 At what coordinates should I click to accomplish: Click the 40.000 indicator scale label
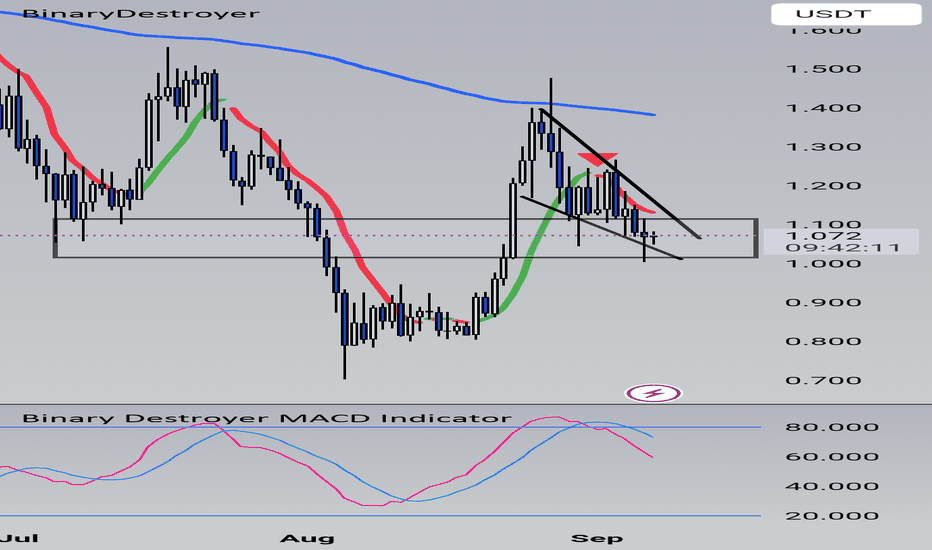click(x=832, y=486)
